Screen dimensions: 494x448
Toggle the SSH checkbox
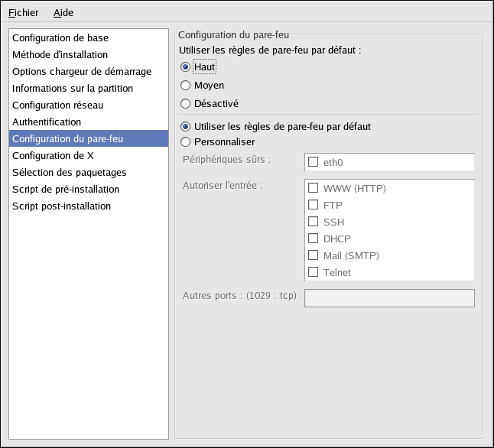(x=314, y=222)
